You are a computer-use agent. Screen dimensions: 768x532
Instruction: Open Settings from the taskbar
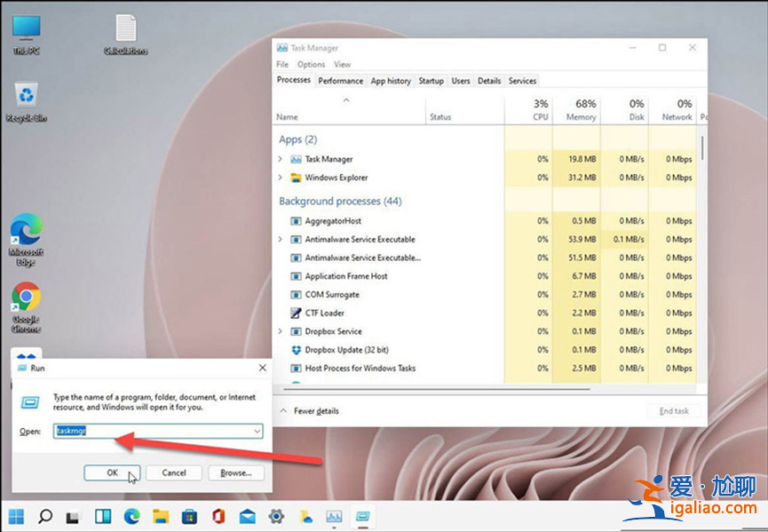click(276, 515)
